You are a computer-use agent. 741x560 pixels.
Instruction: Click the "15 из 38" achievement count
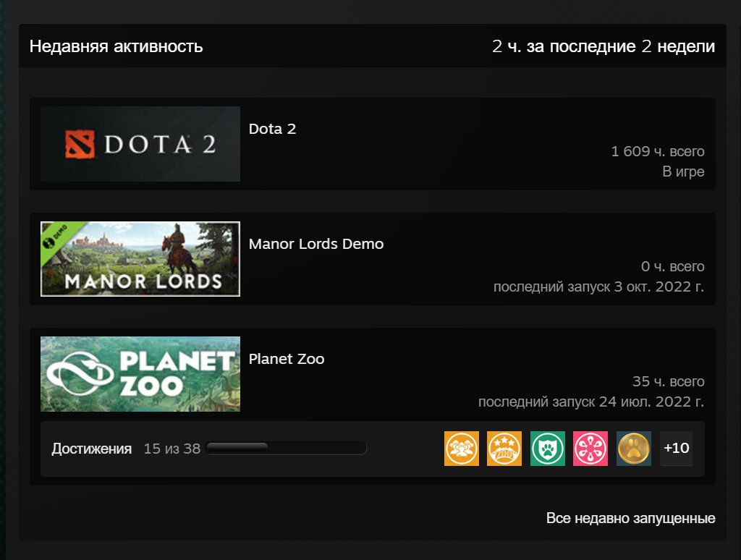[172, 449]
